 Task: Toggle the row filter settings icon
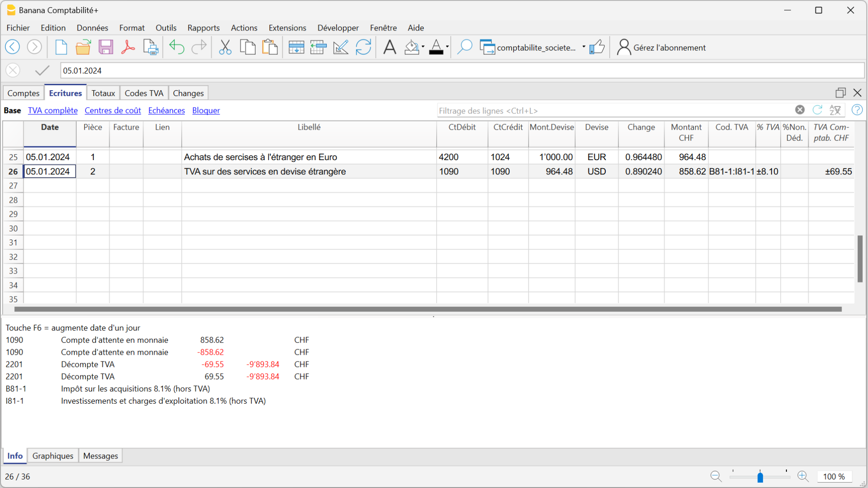(x=835, y=110)
